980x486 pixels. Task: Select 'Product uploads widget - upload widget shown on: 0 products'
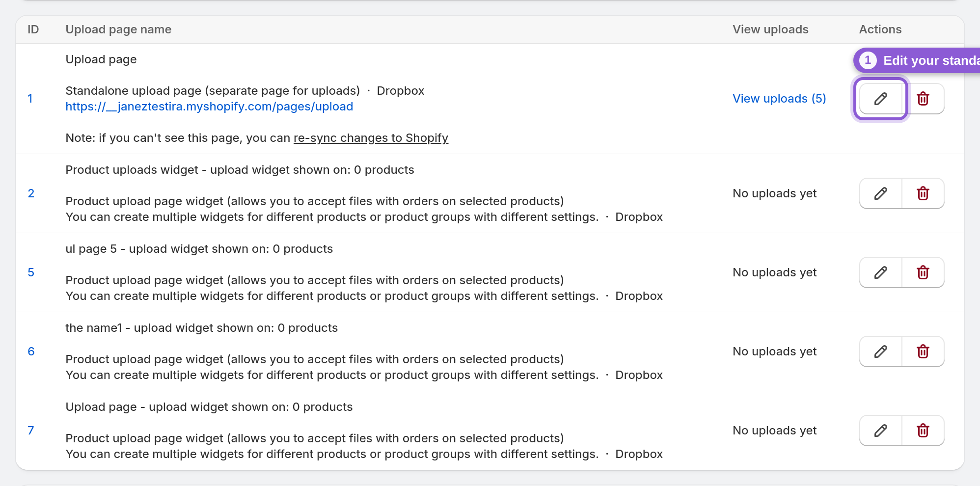click(240, 170)
